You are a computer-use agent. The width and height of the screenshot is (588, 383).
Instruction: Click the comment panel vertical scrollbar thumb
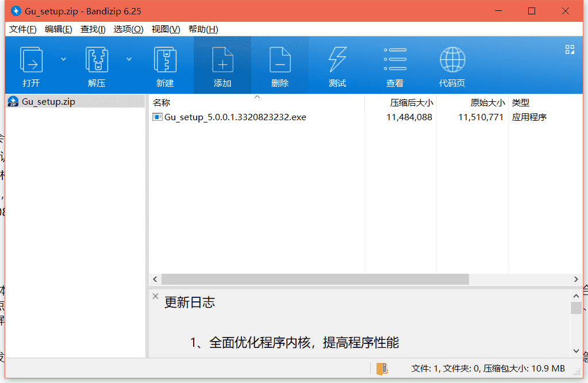(576, 308)
